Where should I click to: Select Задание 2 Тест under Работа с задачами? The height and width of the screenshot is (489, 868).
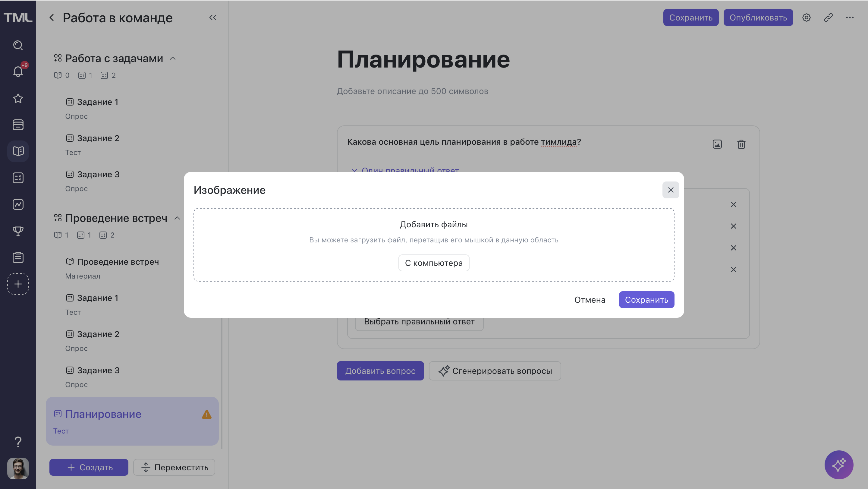98,138
